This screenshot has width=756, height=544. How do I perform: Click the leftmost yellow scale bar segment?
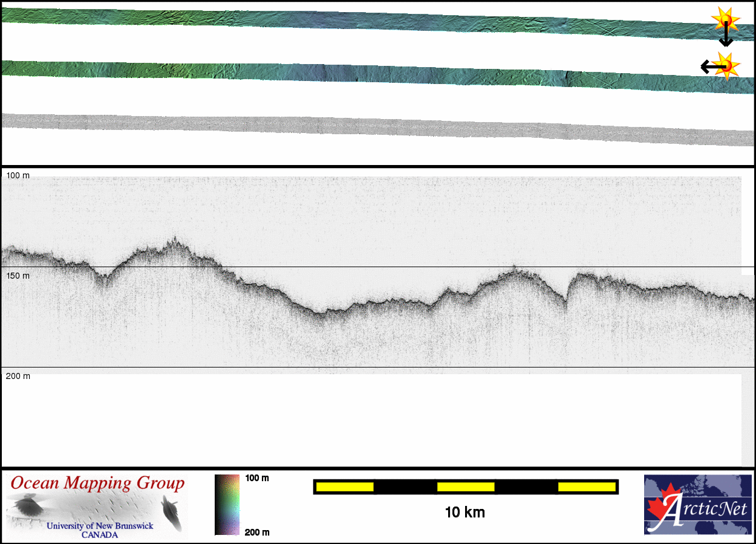345,487
